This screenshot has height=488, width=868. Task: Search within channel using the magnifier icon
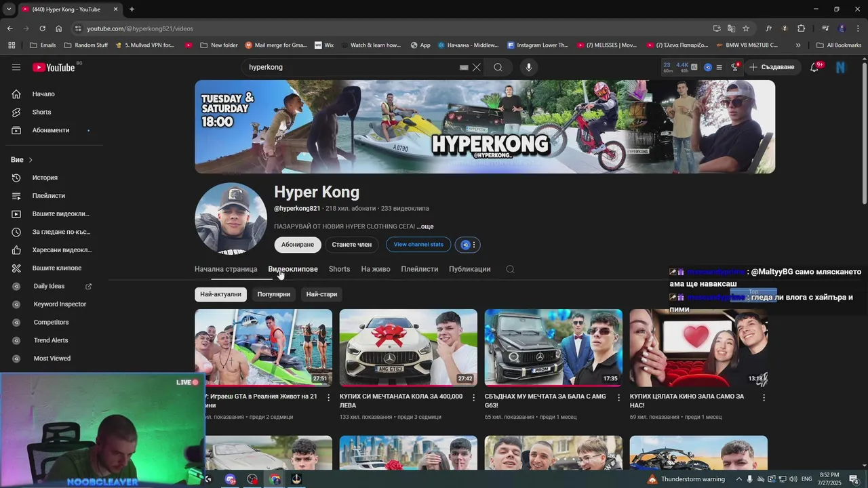(510, 269)
